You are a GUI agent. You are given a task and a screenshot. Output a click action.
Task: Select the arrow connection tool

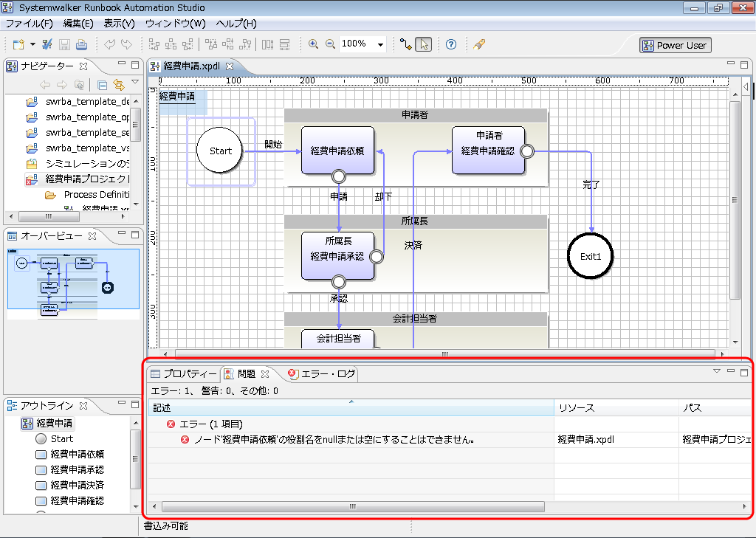click(405, 45)
